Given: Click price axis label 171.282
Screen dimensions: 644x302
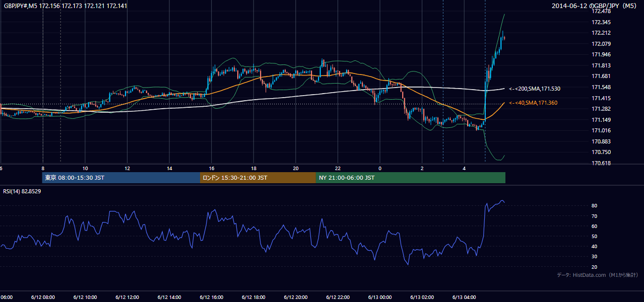Looking at the screenshot, I should (601, 109).
